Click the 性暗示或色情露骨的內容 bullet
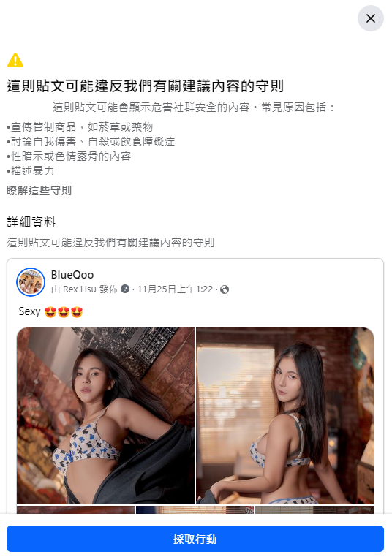The width and height of the screenshot is (392, 557). 69,156
